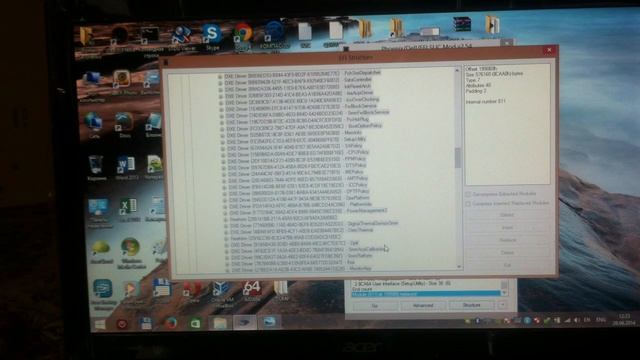Expand the PlatformIde DXE Driver node
Viewport: 640px width, 360px height.
tap(224, 207)
